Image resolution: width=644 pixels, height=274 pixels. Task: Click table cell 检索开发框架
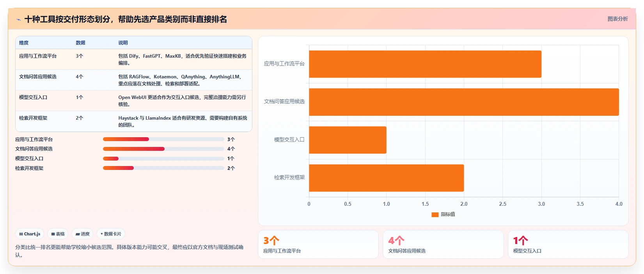pos(33,118)
